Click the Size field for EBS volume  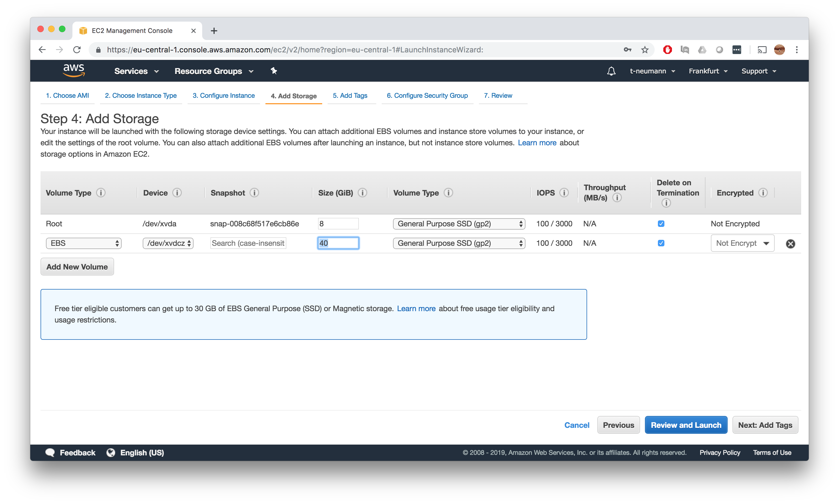337,243
